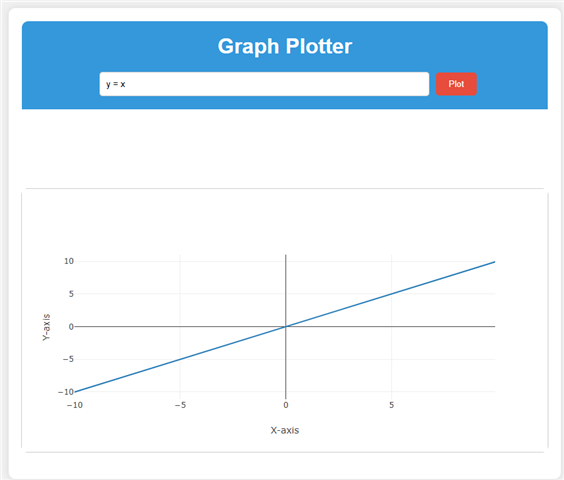The image size is (564, 480).
Task: Click the horizontal zero line of the plot
Action: pos(396,326)
